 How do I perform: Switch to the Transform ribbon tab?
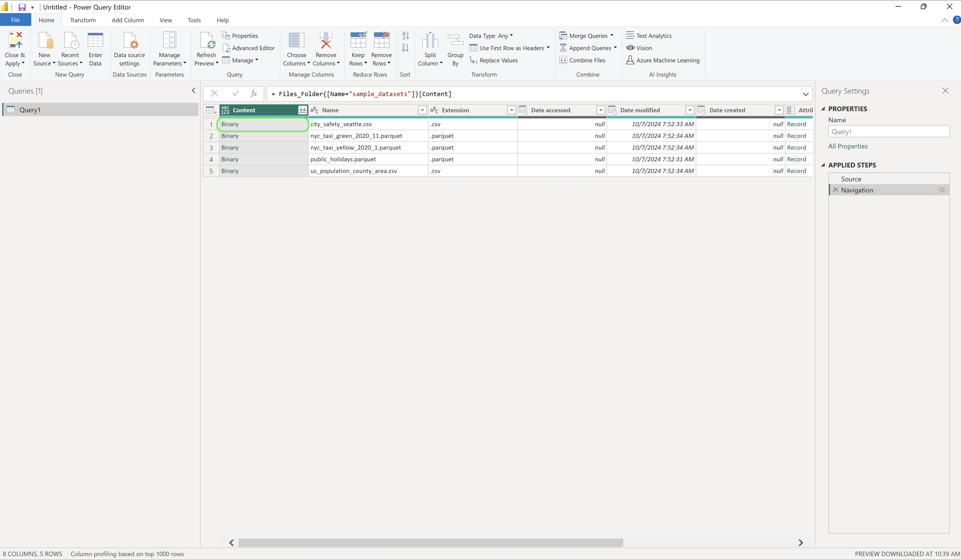83,20
